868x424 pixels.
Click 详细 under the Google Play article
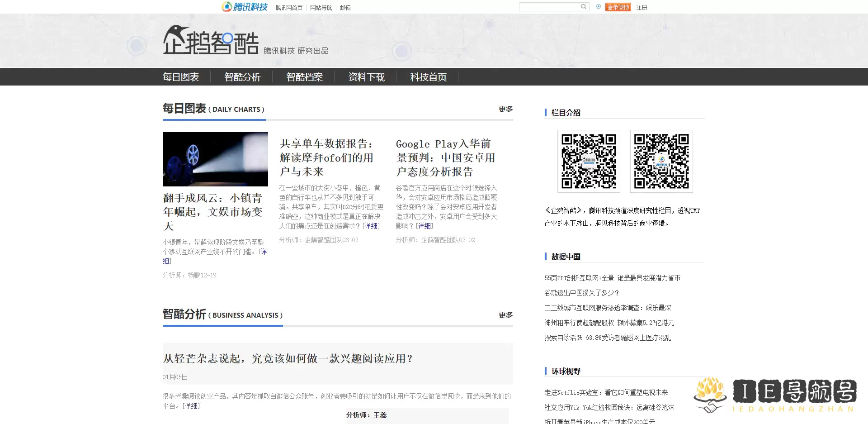[424, 226]
